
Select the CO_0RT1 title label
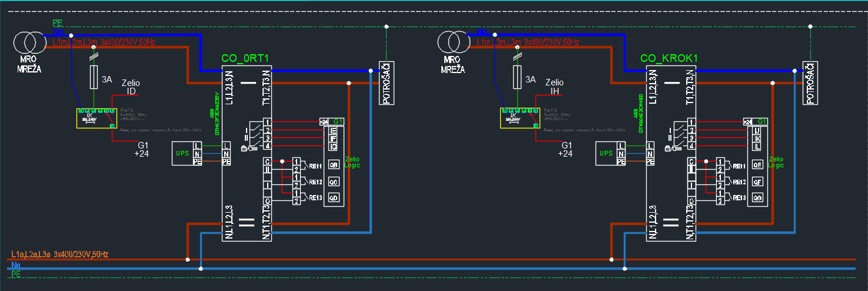(245, 58)
